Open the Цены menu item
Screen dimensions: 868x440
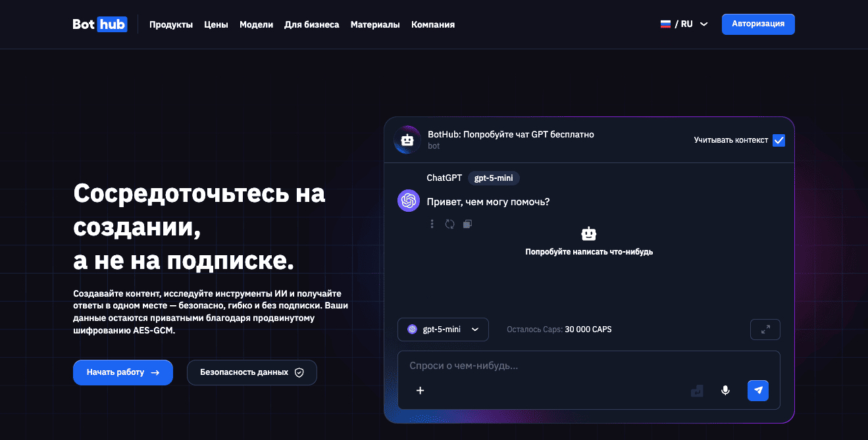point(216,24)
